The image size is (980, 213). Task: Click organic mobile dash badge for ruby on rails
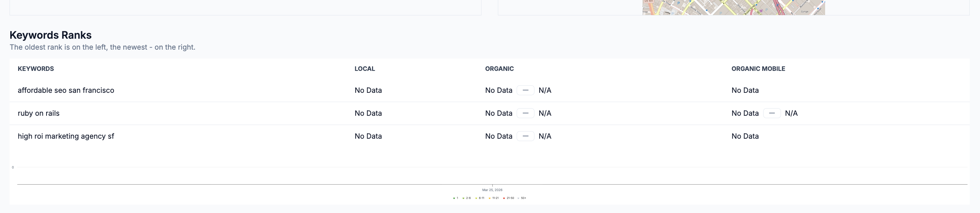771,113
